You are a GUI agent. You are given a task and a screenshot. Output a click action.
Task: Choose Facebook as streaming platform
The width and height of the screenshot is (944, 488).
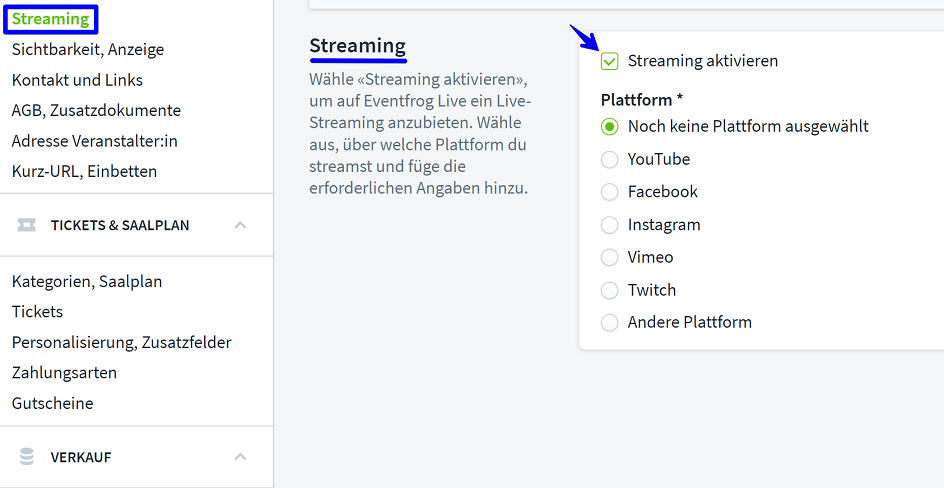click(x=609, y=192)
